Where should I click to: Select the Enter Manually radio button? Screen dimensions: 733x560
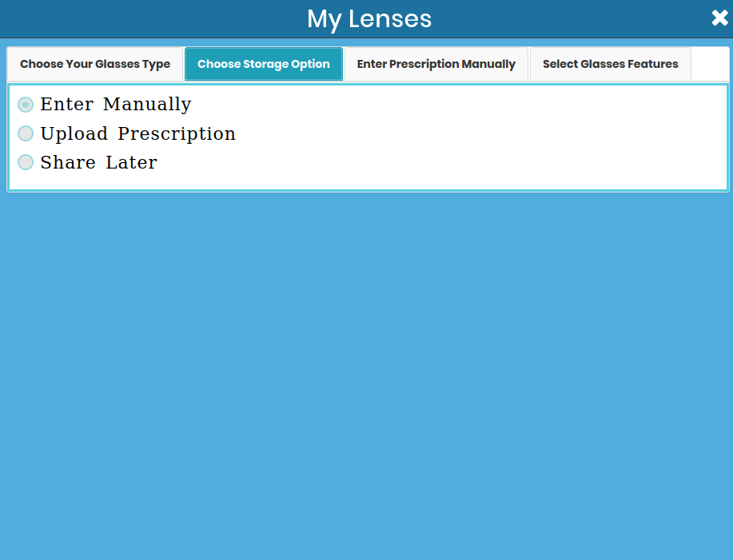pyautogui.click(x=26, y=105)
